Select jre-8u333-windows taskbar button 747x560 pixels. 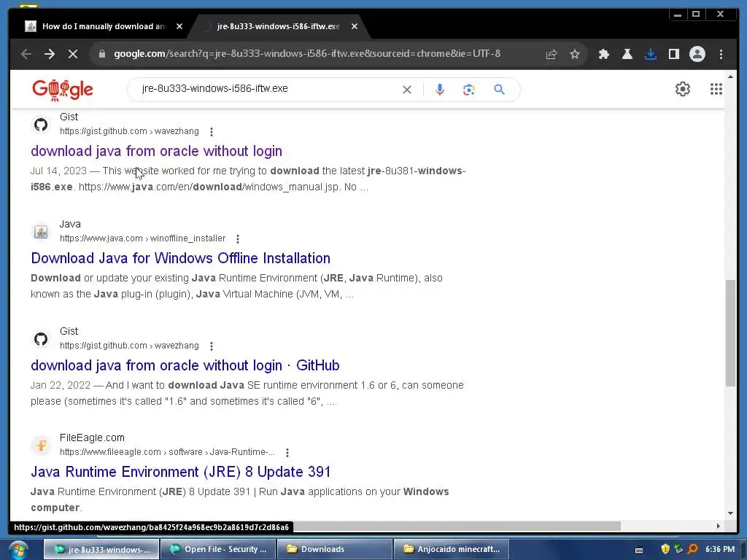101,549
